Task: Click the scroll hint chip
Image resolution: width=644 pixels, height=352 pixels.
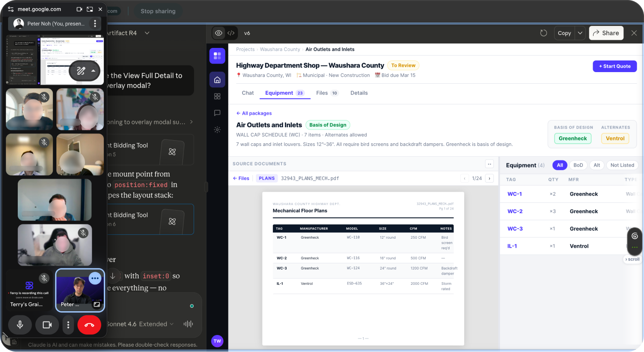Action: (632, 259)
